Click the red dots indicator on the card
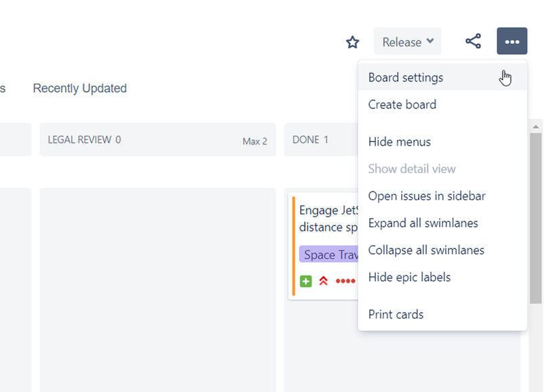Image resolution: width=544 pixels, height=392 pixels. [x=345, y=280]
